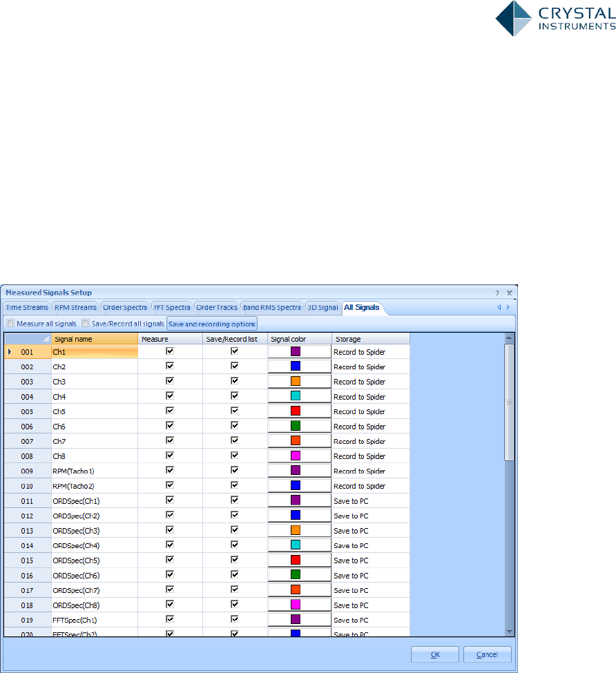Click Record to Spider storage for Ch4
Image resolution: width=616 pixels, height=673 pixels.
371,397
